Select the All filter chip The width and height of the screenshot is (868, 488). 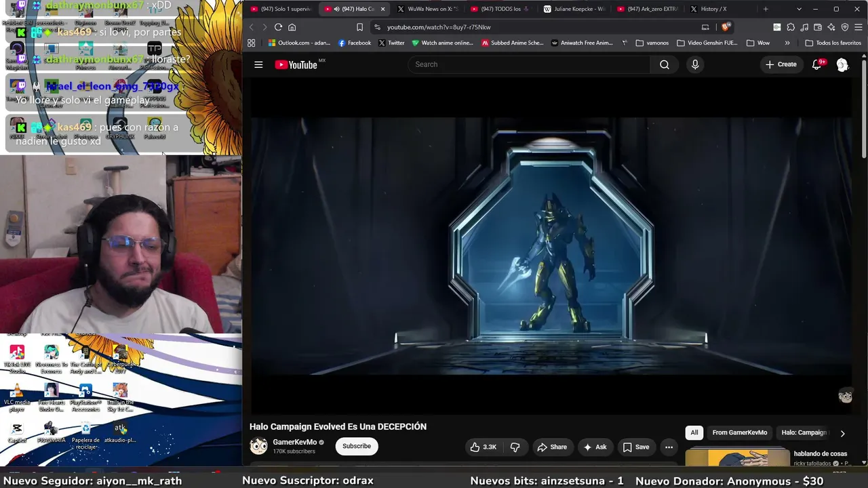694,432
